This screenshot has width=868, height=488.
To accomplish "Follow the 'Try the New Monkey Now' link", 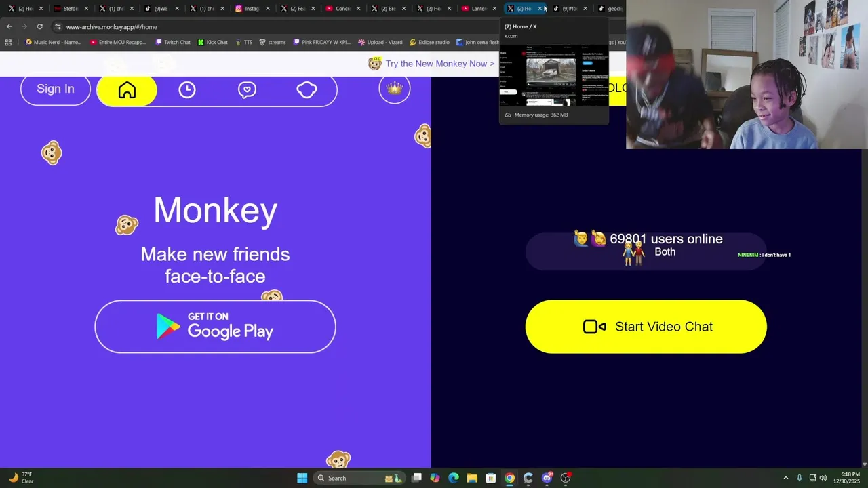I will [x=440, y=64].
